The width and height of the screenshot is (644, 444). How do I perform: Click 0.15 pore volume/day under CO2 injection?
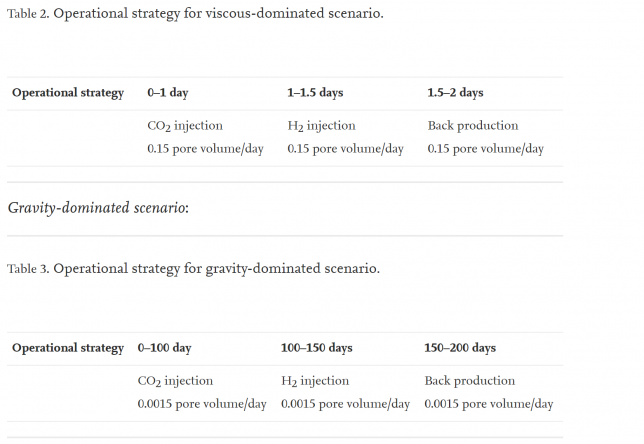click(205, 149)
